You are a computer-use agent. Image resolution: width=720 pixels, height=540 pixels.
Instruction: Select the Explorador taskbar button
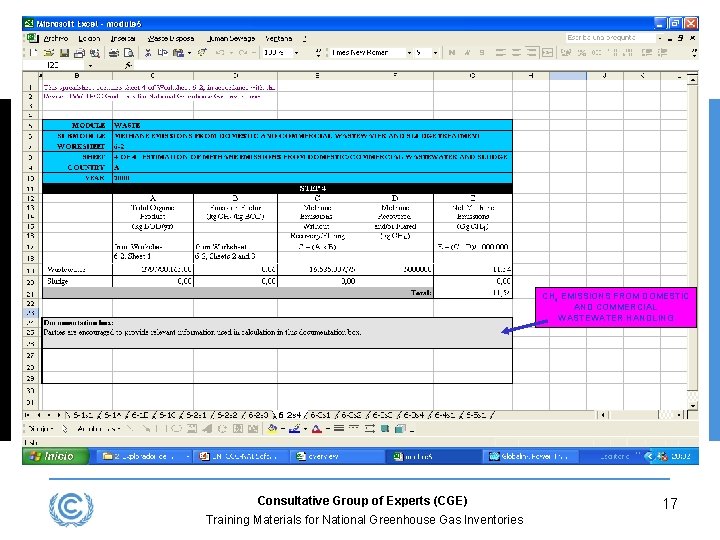(146, 456)
